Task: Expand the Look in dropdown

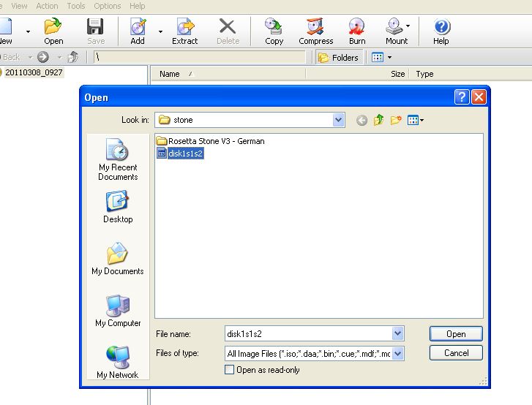Action: pyautogui.click(x=337, y=120)
